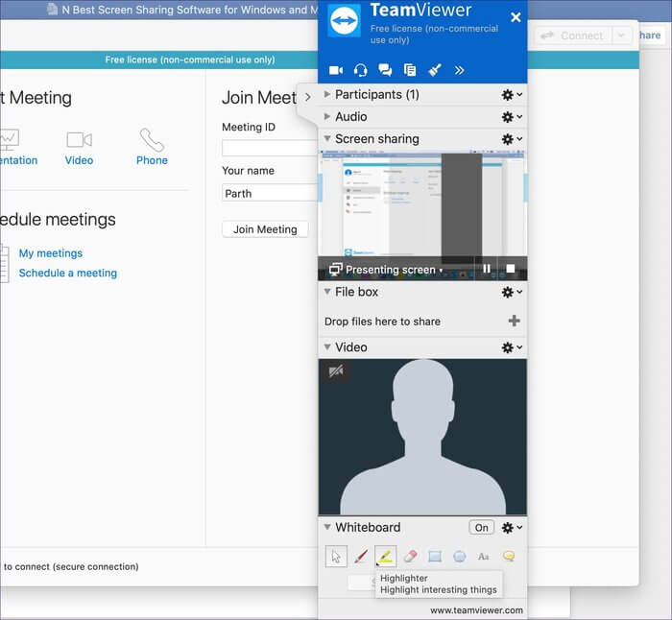Select the whiteboard eraser tool
Screen dimensions: 672x620
(410, 557)
